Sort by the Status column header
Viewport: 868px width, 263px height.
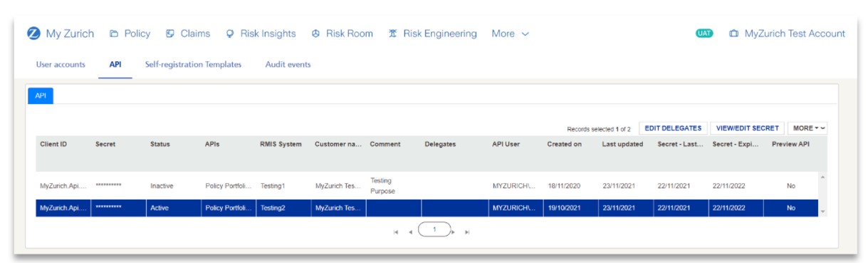click(x=160, y=144)
